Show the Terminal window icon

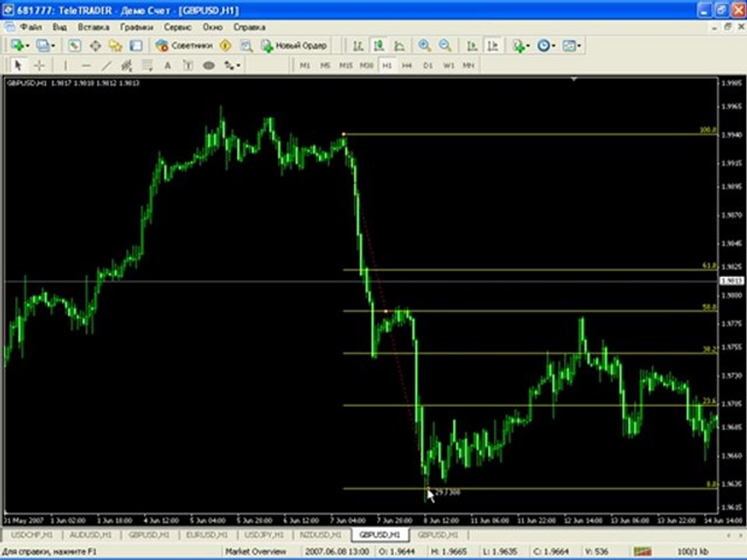coord(136,46)
